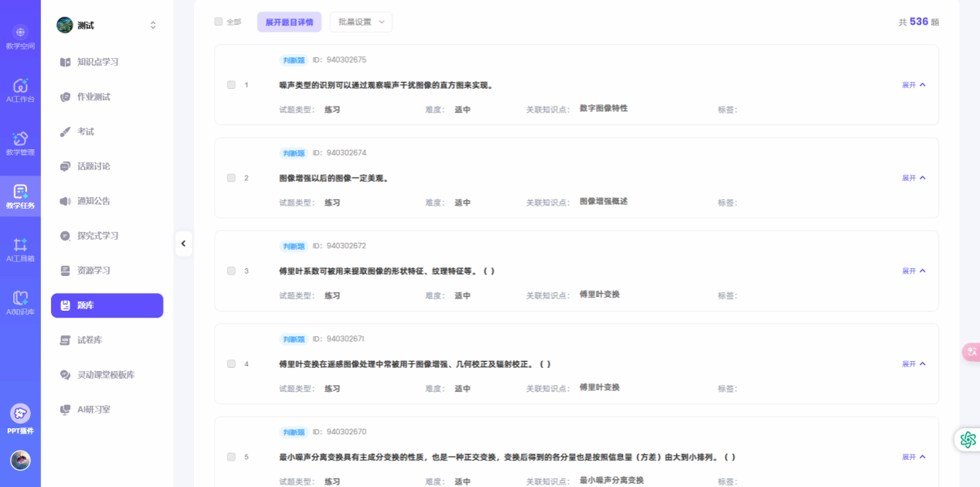
Task: Switch the 测试 course selector
Action: (x=107, y=26)
